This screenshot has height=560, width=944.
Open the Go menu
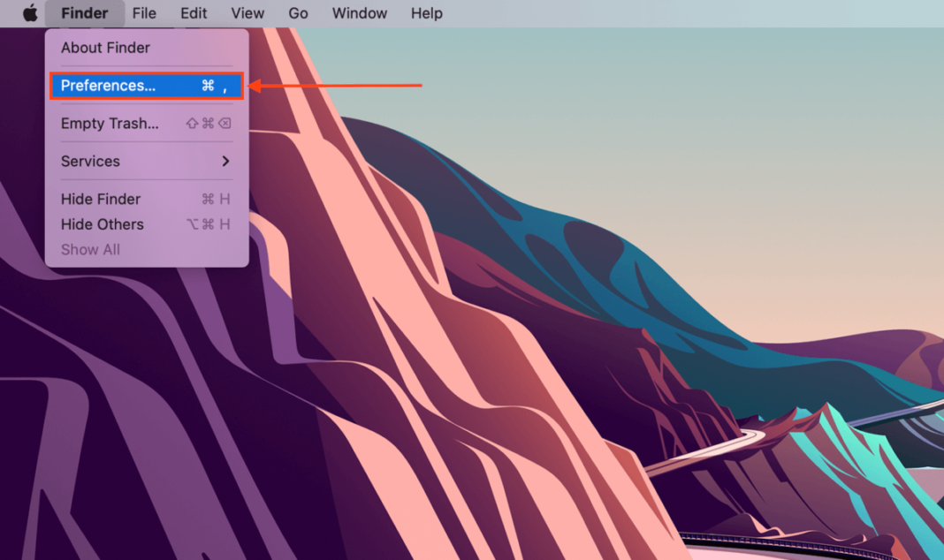[x=298, y=13]
